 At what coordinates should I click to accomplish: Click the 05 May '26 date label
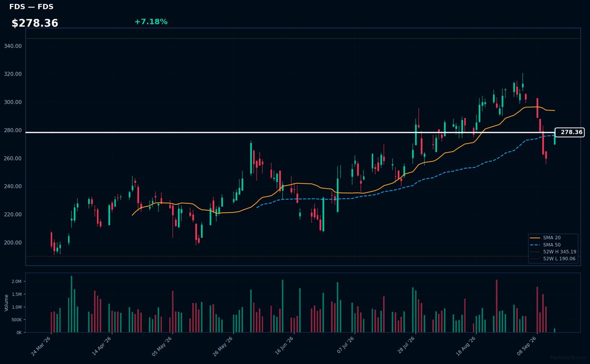(x=162, y=346)
